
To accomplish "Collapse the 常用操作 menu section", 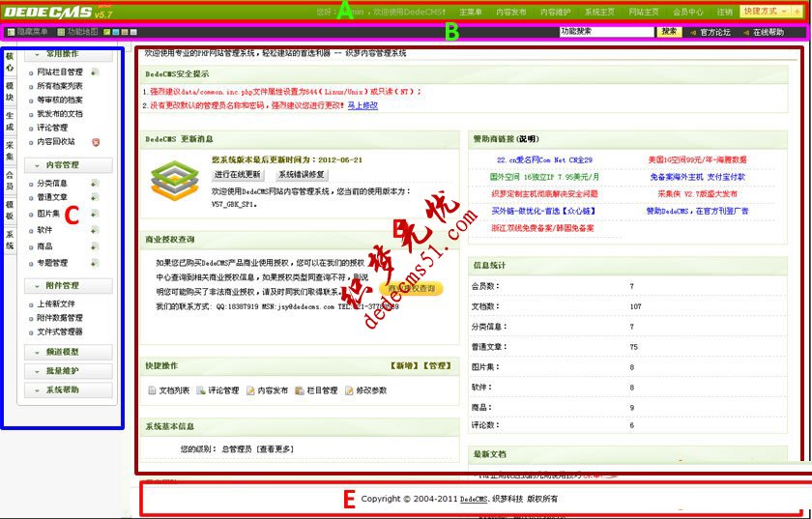I will pos(69,54).
